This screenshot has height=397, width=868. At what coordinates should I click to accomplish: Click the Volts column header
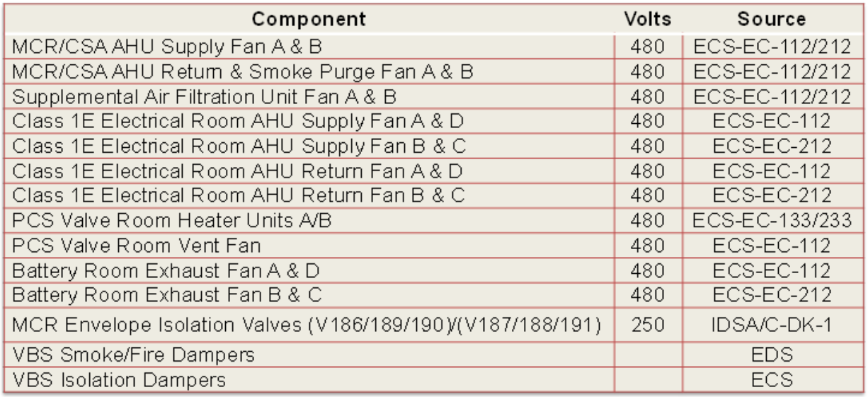647,19
